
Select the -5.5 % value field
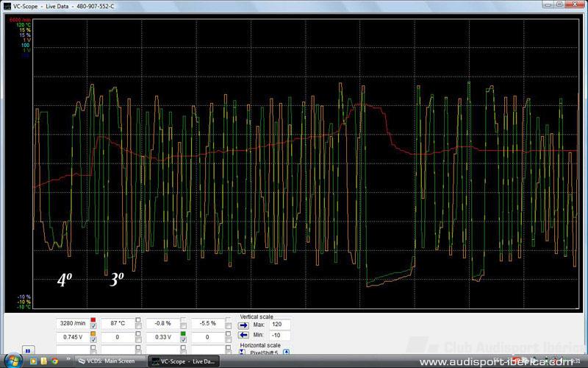208,323
